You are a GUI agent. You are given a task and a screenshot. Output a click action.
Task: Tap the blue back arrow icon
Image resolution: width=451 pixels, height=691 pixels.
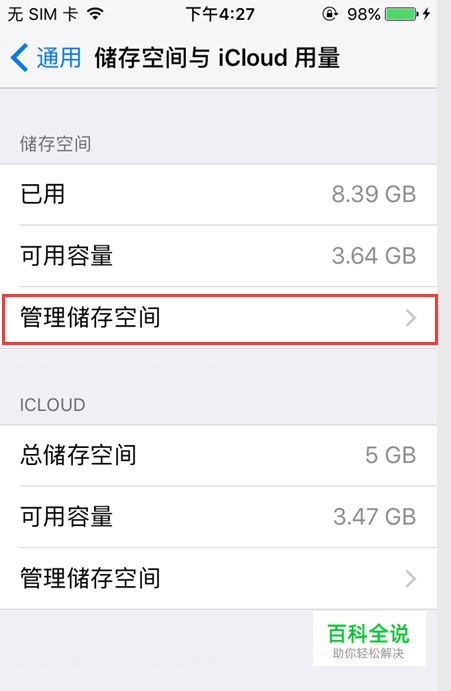[x=19, y=58]
